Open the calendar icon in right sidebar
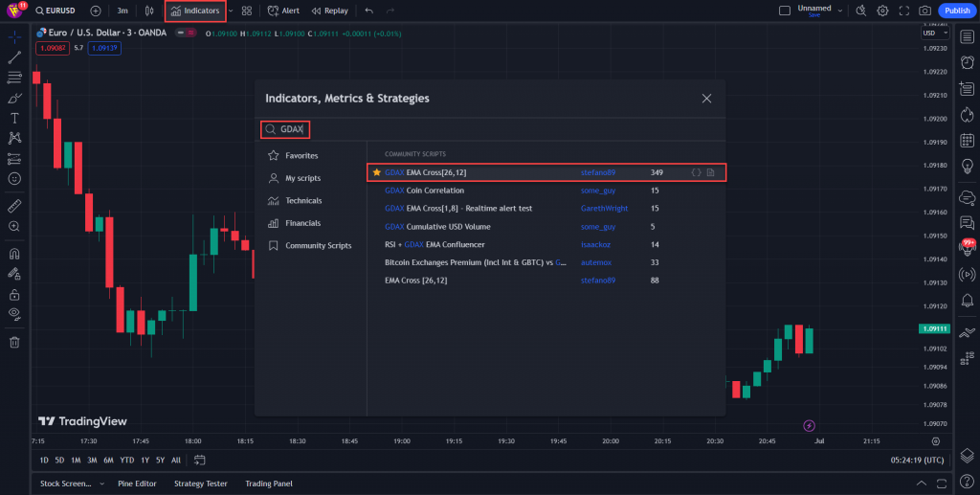 [967, 140]
